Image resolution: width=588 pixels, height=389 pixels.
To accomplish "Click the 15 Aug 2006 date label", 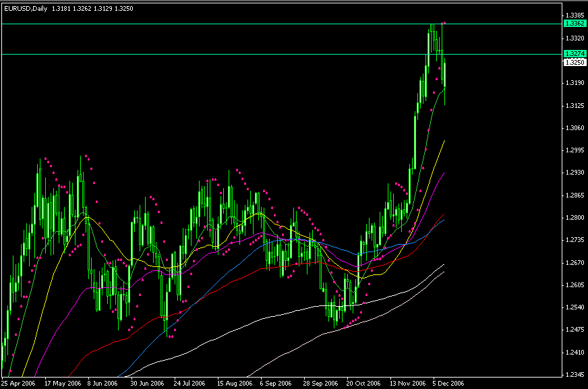I will click(x=235, y=384).
